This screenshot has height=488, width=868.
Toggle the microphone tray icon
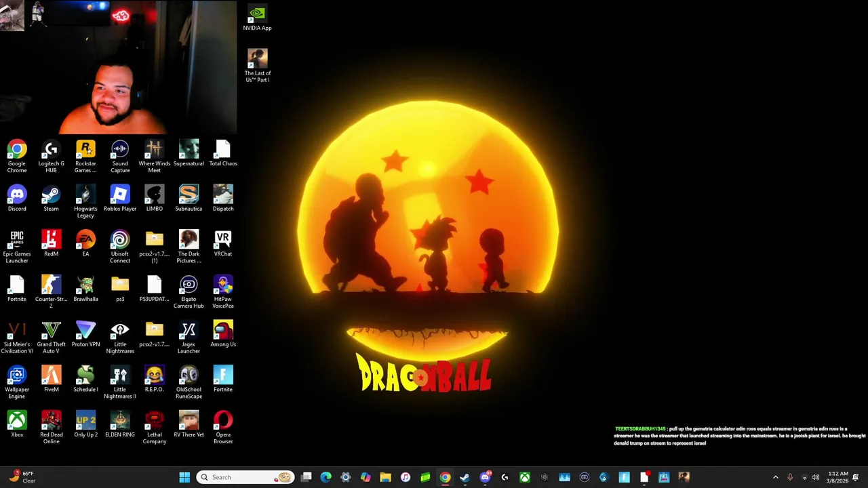click(x=790, y=477)
